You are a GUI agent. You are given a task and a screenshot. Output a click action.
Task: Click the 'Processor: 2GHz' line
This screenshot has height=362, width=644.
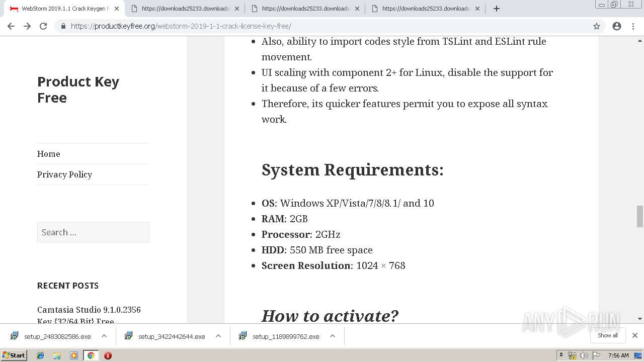click(x=301, y=234)
